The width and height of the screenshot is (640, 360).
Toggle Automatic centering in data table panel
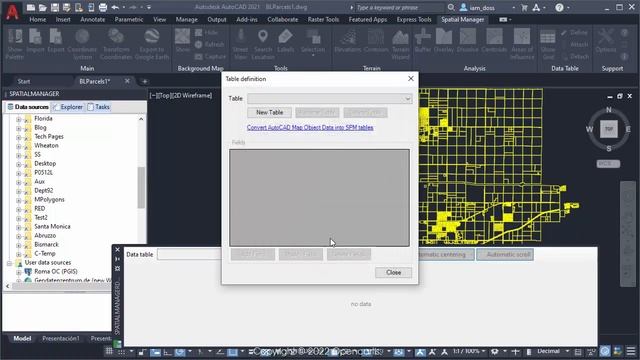coord(446,254)
